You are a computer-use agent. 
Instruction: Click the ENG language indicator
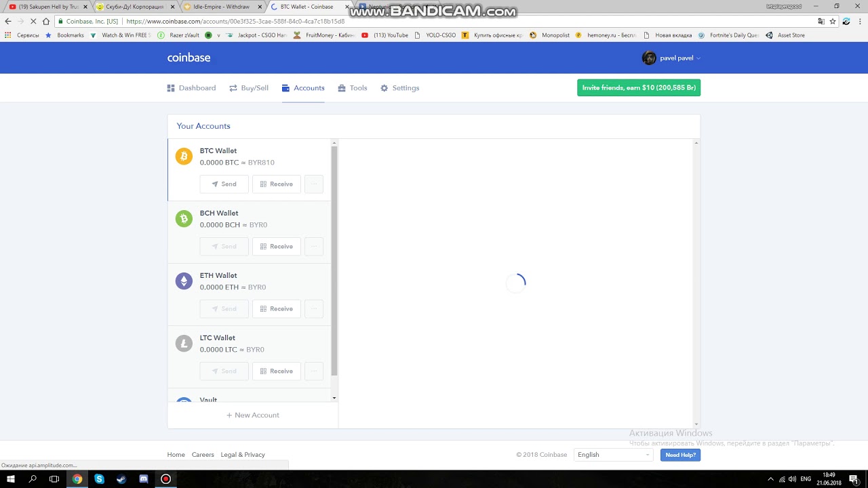click(x=806, y=479)
